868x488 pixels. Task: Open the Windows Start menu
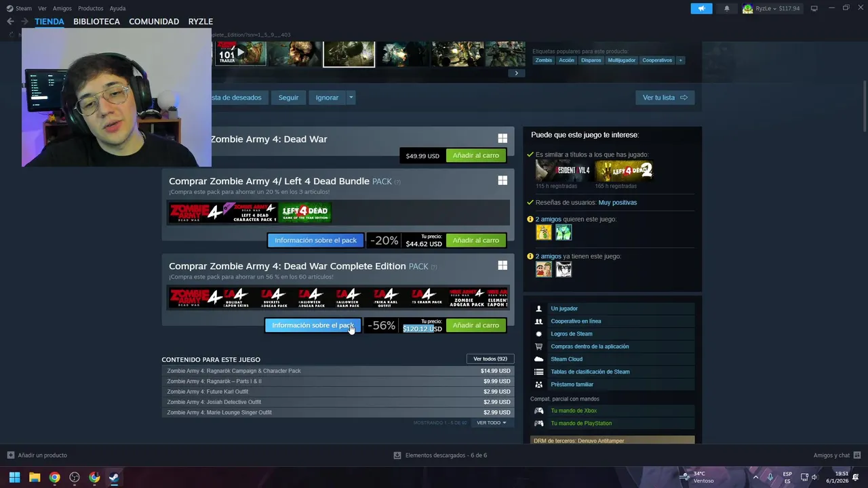point(14,477)
